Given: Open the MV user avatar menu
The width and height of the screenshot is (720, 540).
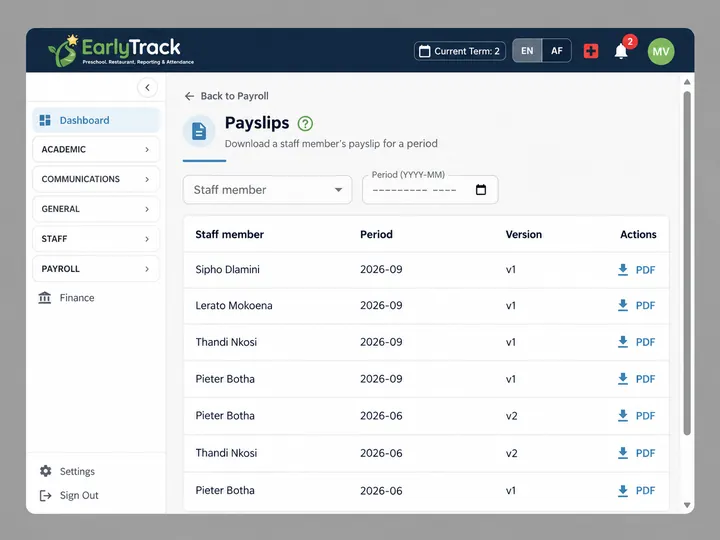Looking at the screenshot, I should (661, 51).
